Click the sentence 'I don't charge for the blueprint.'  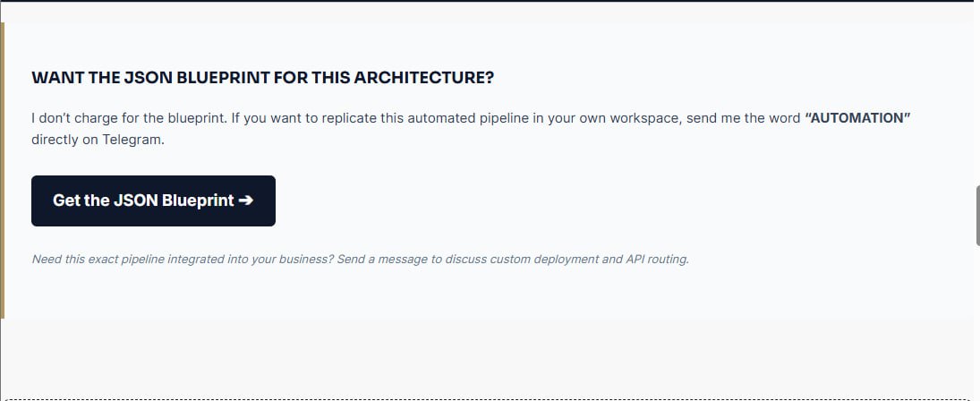[130, 118]
